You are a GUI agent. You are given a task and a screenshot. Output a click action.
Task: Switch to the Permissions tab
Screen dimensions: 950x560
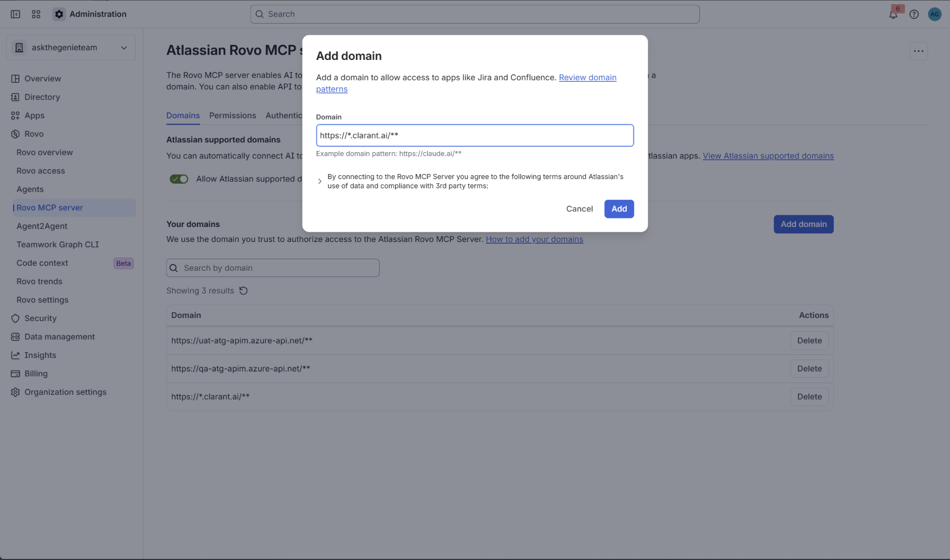pos(233,115)
